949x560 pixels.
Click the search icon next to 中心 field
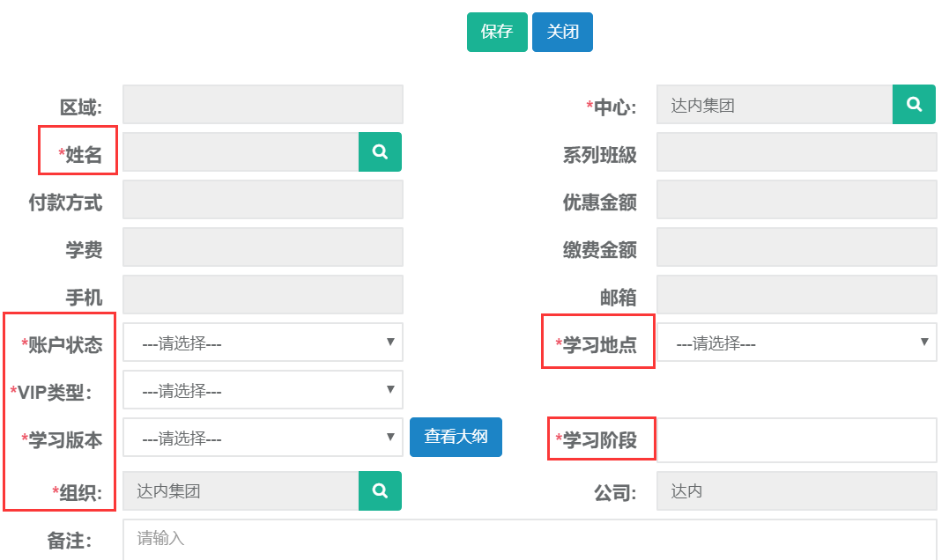tap(914, 105)
